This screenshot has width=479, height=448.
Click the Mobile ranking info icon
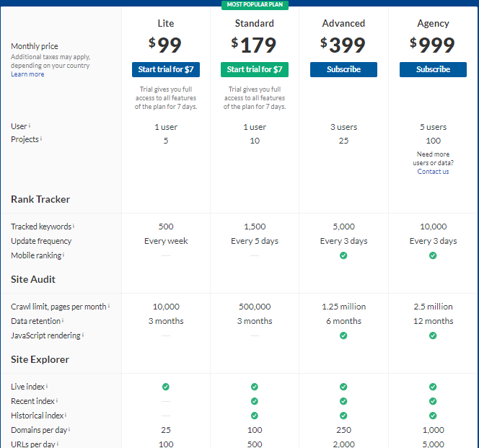coord(63,255)
